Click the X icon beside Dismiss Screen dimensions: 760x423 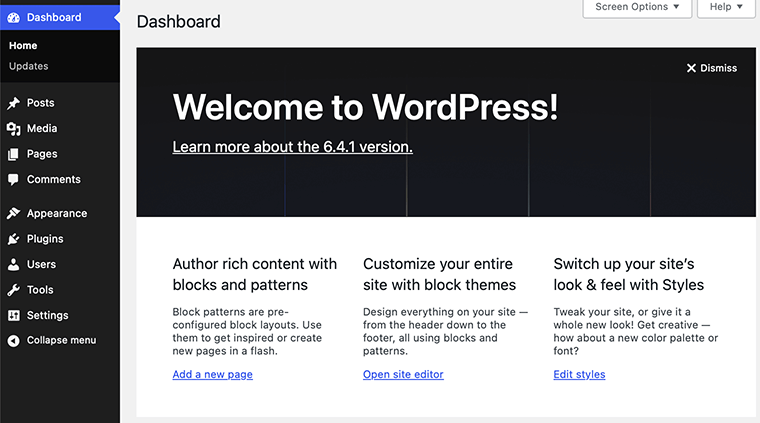point(691,68)
